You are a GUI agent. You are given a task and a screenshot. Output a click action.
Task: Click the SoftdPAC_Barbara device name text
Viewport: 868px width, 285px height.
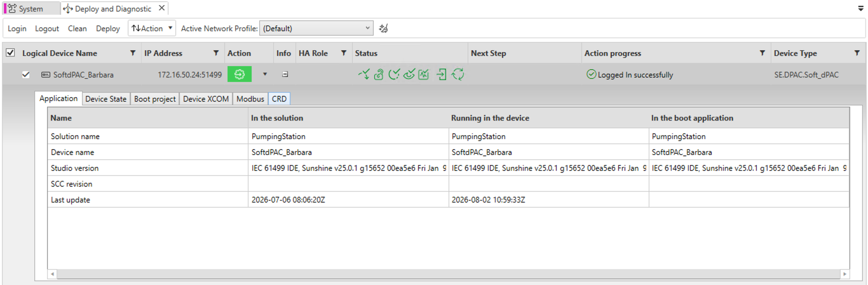[83, 75]
